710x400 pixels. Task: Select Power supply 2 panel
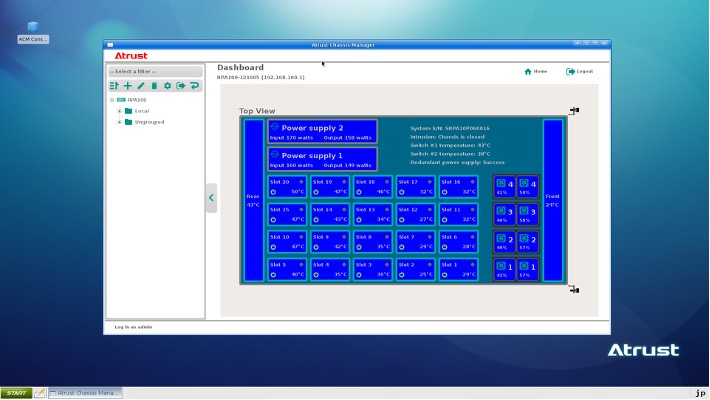tap(322, 132)
